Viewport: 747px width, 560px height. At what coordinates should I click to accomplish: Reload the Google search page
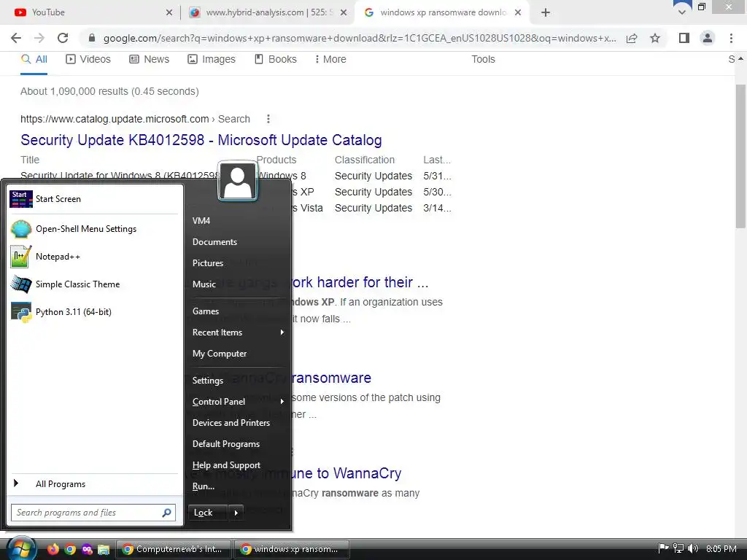coord(63,38)
